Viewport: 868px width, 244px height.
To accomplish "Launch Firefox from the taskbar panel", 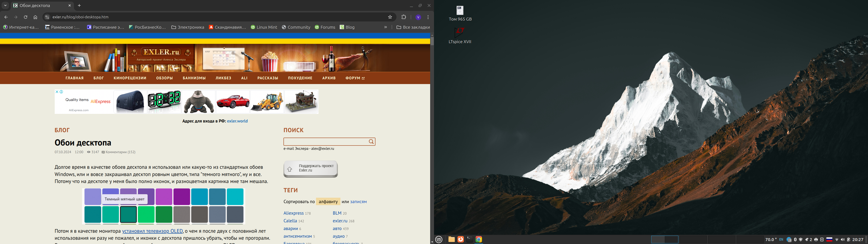I will (x=460, y=239).
